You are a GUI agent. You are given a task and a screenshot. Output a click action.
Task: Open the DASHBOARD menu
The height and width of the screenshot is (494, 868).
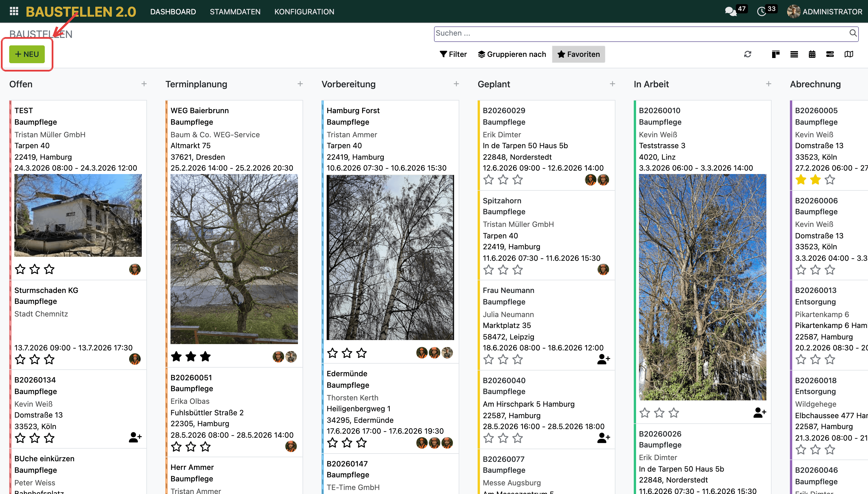point(173,11)
